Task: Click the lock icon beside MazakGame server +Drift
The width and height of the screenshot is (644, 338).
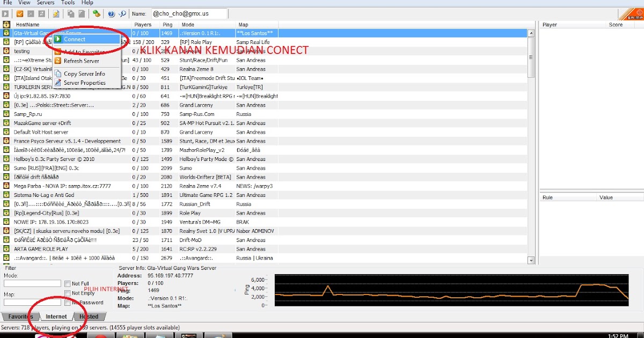Action: click(6, 123)
